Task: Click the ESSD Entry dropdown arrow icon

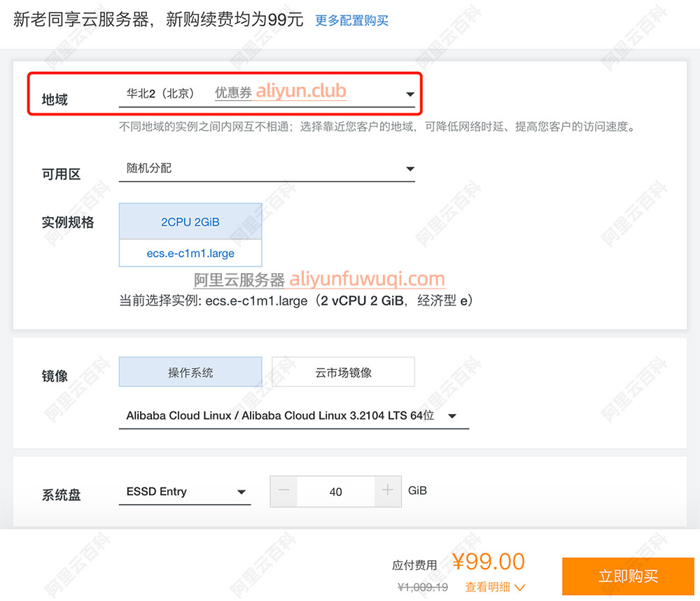Action: point(241,492)
